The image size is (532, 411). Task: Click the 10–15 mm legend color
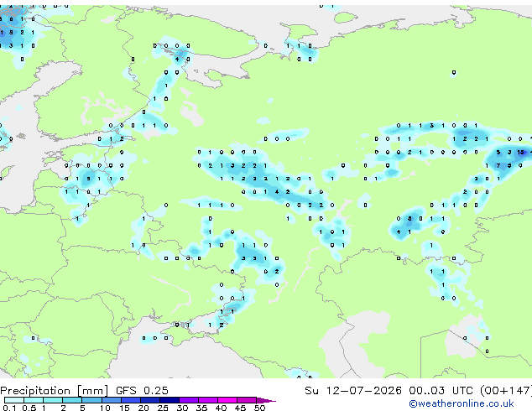(x=111, y=400)
